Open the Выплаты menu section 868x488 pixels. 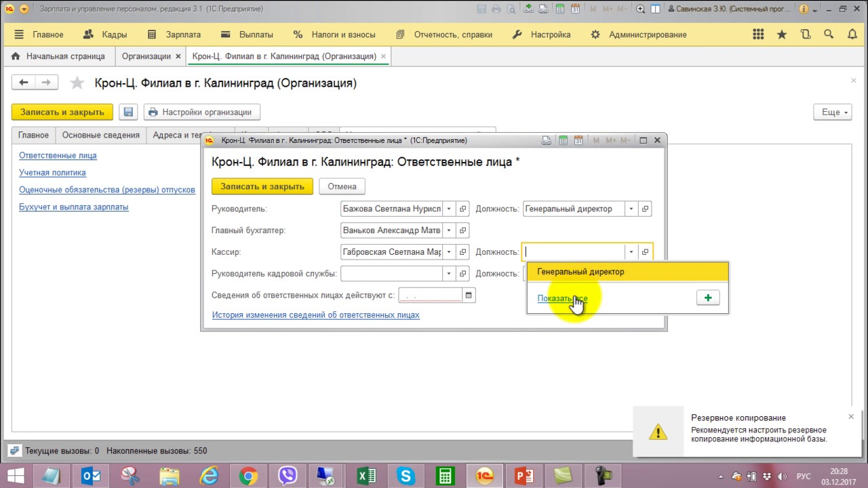pyautogui.click(x=247, y=35)
